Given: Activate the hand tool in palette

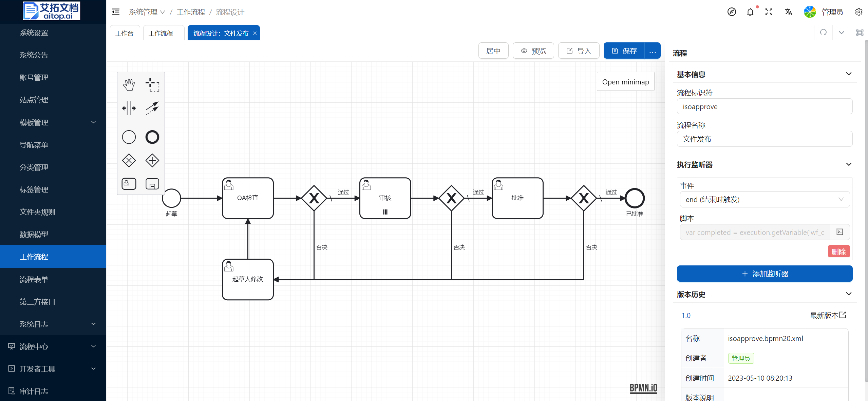Looking at the screenshot, I should pos(129,85).
